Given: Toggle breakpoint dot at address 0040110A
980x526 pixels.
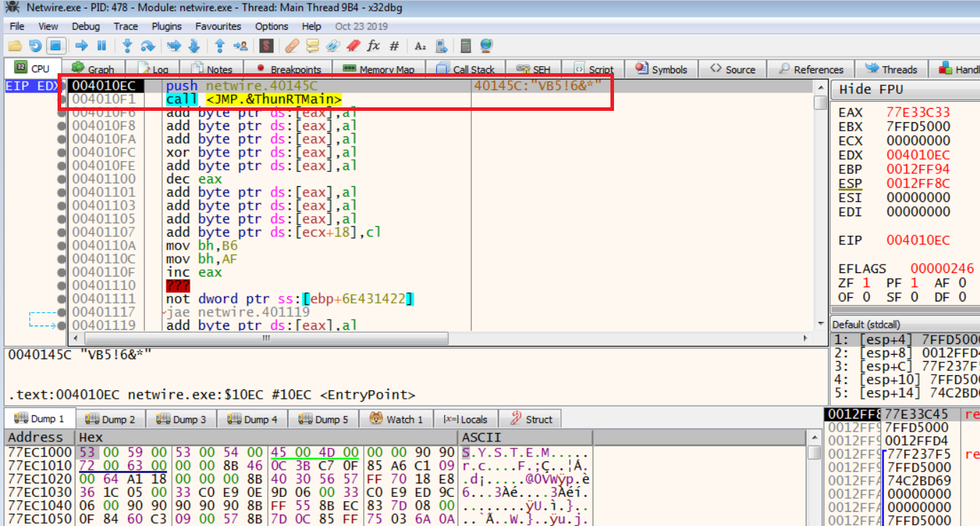Looking at the screenshot, I should tap(62, 246).
